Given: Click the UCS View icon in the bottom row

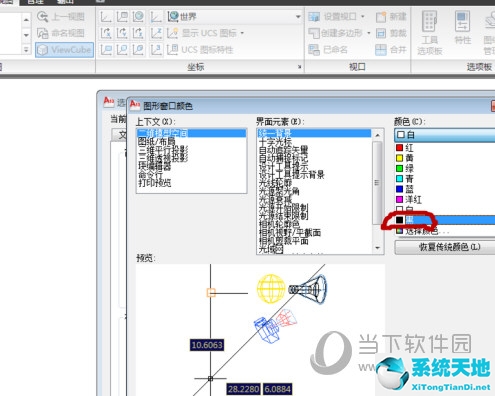Looking at the screenshot, I should click(106, 50).
